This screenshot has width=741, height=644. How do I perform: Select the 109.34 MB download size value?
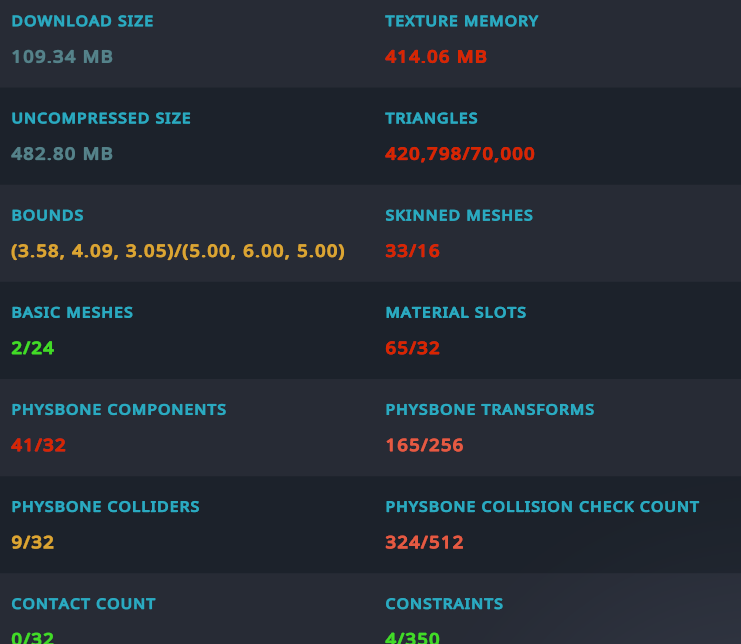62,57
